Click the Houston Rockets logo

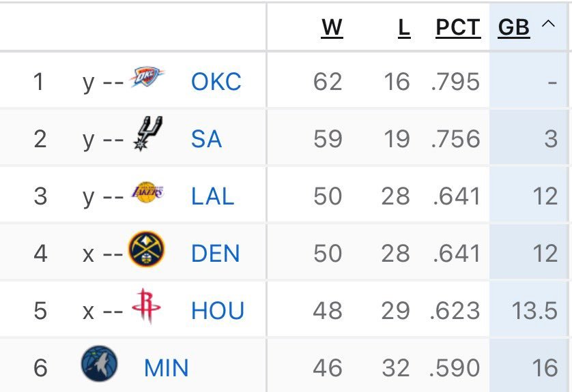pos(146,306)
